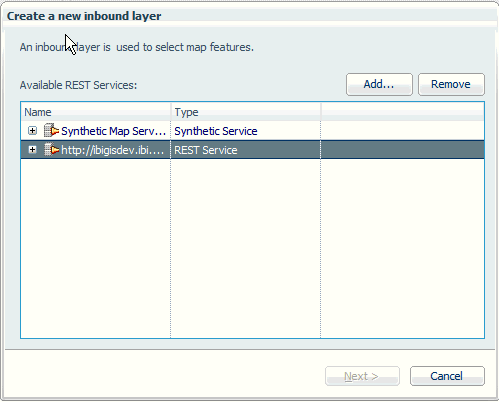Click the ibigisdev REST service row icon
The image size is (499, 402).
pos(51,150)
